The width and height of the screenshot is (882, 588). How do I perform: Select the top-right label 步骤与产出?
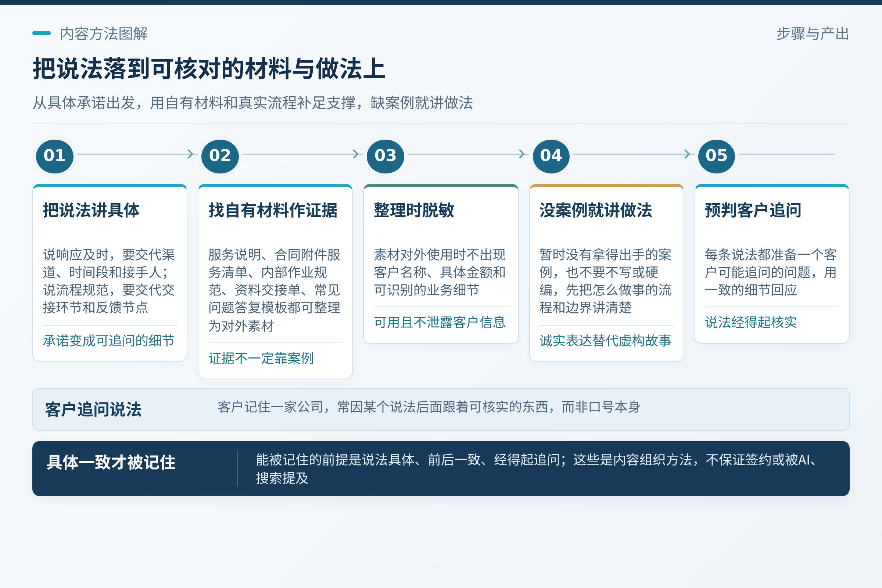point(813,34)
